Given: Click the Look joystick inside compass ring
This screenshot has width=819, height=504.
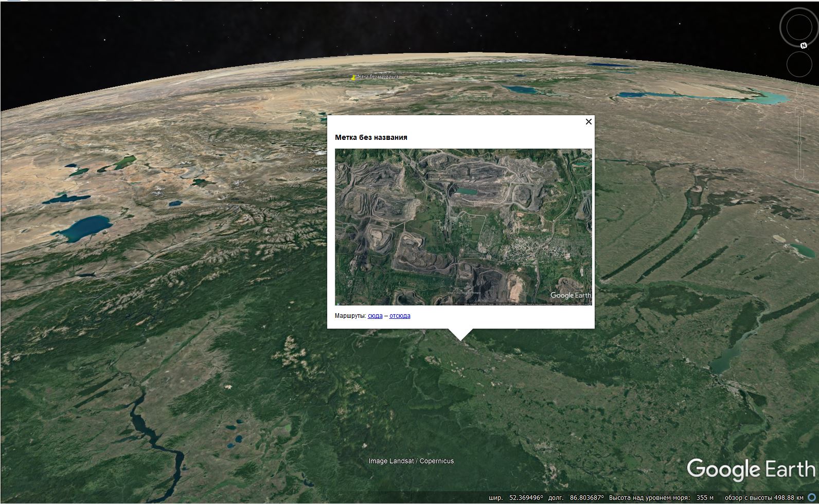Looking at the screenshot, I should click(x=799, y=27).
